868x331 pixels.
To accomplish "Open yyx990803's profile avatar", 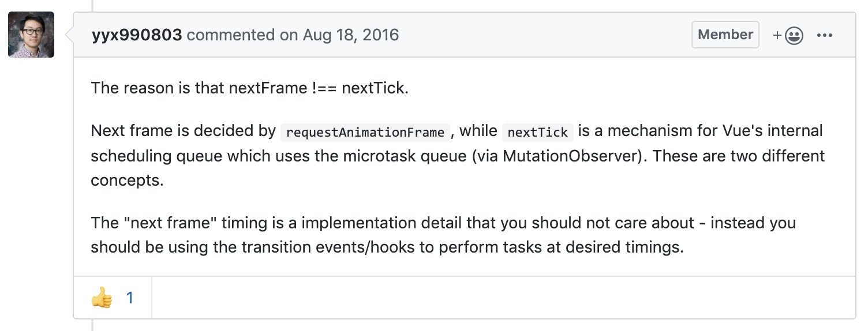I will click(31, 35).
